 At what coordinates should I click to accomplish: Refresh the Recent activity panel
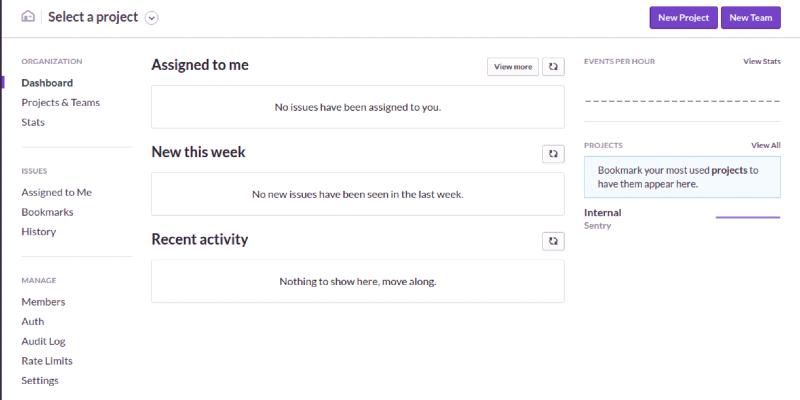point(553,241)
